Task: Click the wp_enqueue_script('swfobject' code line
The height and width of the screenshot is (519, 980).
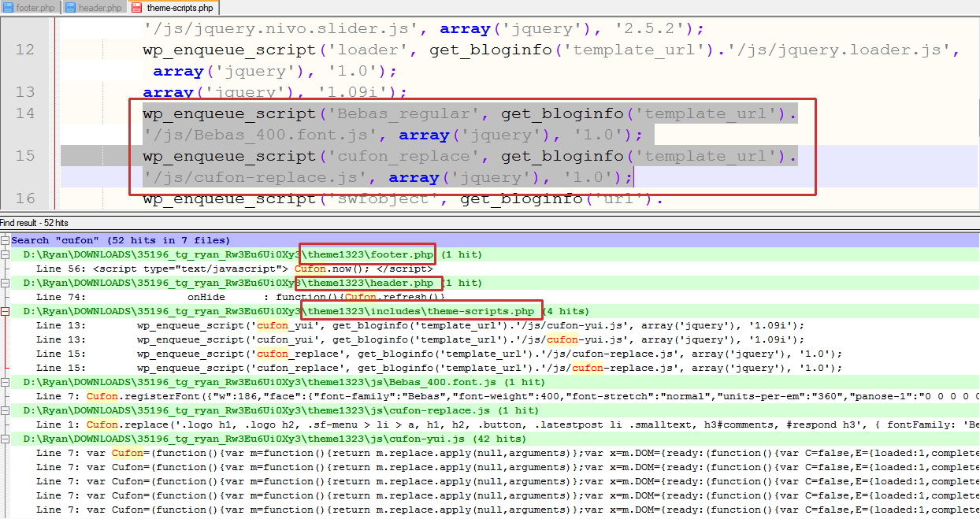Action: pyautogui.click(x=403, y=198)
